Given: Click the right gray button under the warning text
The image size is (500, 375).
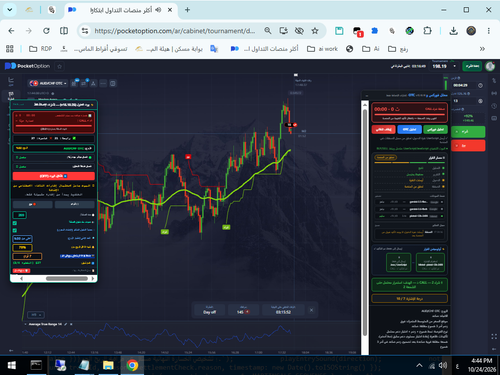Looking at the screenshot, I should 75,204.
